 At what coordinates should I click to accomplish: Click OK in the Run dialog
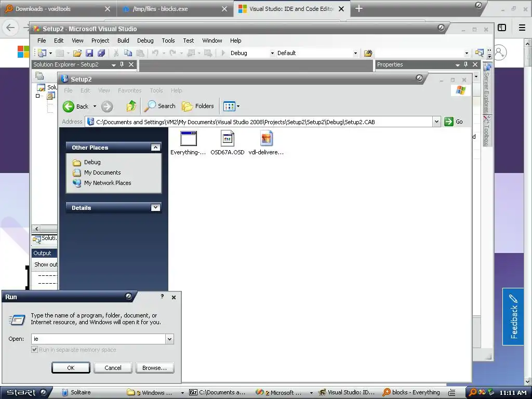[71, 367]
